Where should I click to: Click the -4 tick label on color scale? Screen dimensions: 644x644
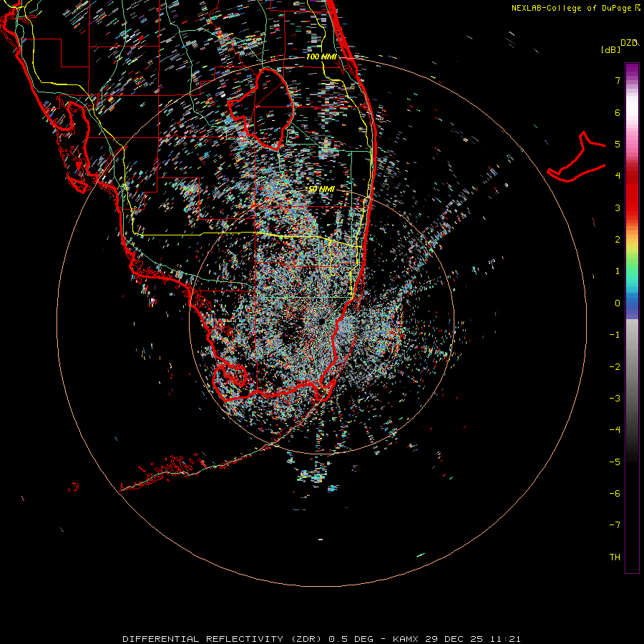point(615,430)
